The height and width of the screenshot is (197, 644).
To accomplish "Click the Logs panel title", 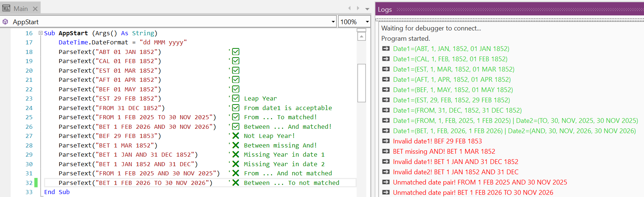I will [385, 10].
